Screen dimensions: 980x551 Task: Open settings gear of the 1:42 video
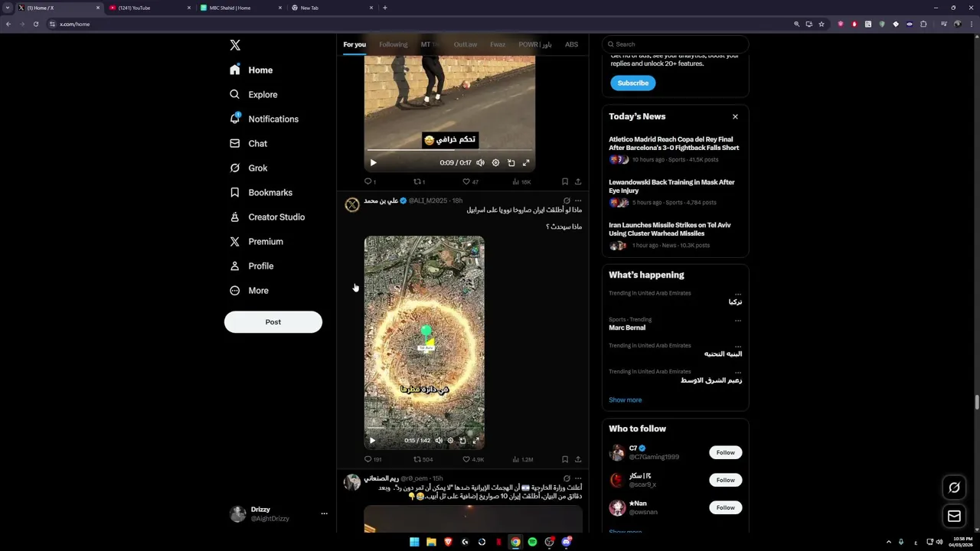click(x=450, y=440)
